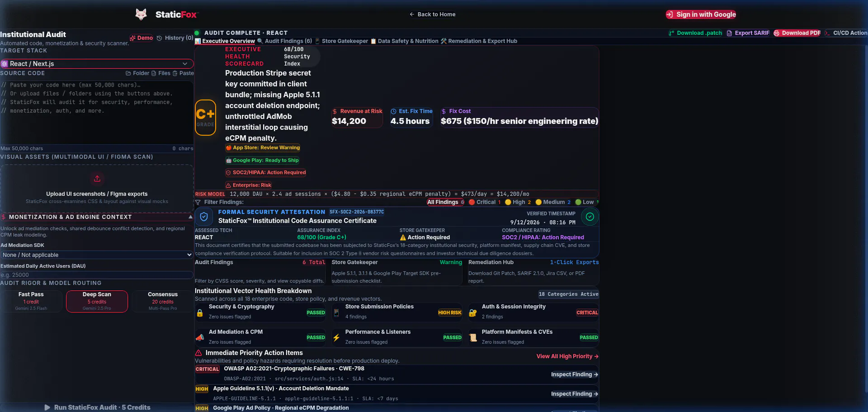Screen dimensions: 868x412
Task: Click the C+ grade badge
Action: 205,117
